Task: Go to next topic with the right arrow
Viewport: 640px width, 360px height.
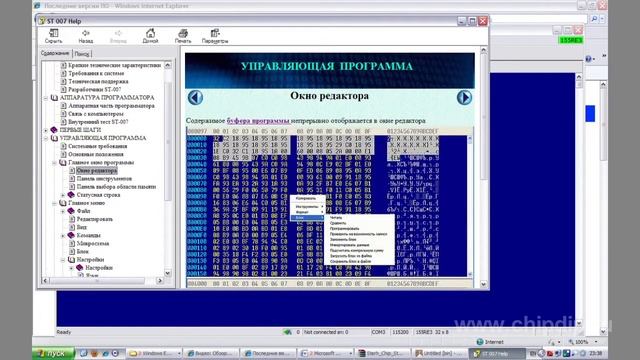Action: (x=464, y=98)
